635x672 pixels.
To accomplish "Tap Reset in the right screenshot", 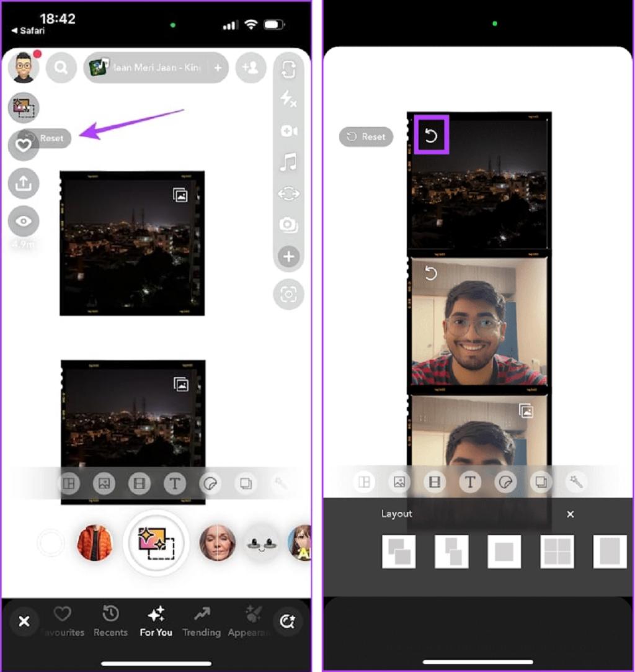I will 366,137.
